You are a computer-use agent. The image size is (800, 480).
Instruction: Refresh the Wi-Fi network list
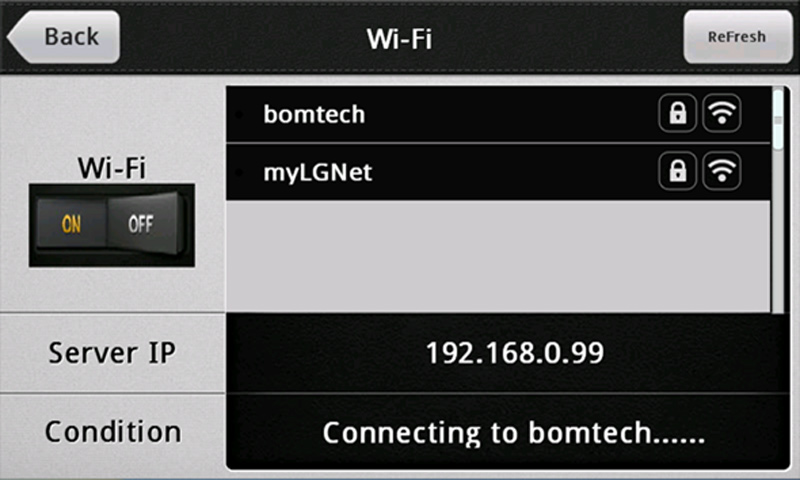(x=738, y=37)
